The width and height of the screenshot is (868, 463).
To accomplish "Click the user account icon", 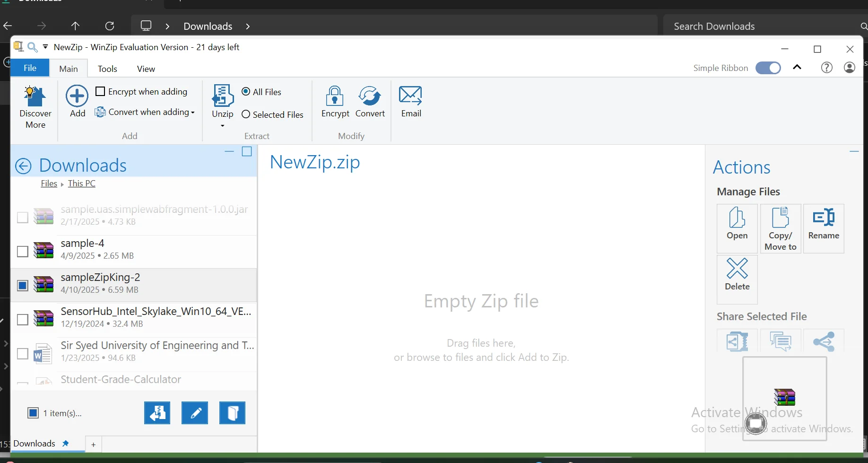I will (x=850, y=68).
